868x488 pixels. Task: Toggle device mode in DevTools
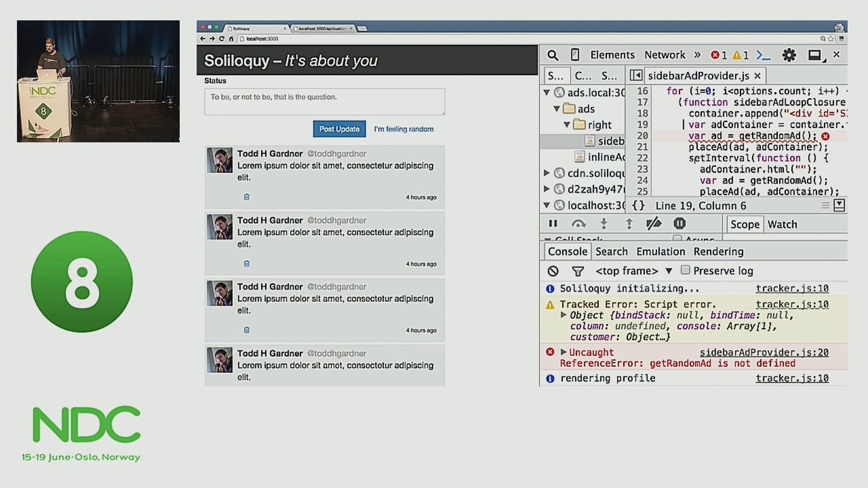pyautogui.click(x=575, y=55)
